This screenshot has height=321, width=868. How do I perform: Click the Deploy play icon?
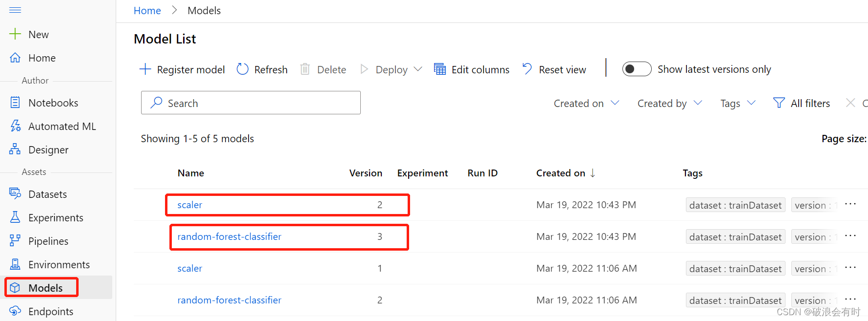click(364, 69)
